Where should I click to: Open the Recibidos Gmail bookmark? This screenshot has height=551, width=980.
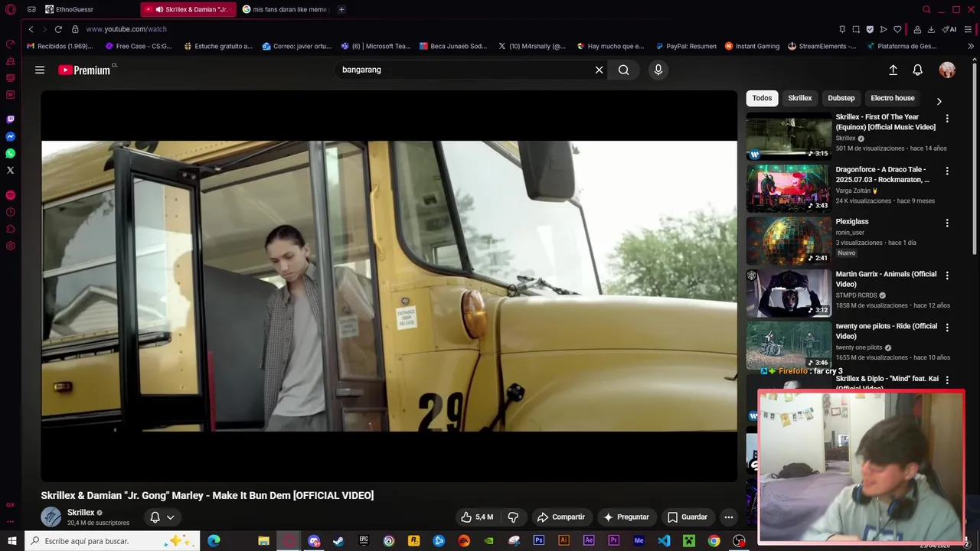point(60,46)
